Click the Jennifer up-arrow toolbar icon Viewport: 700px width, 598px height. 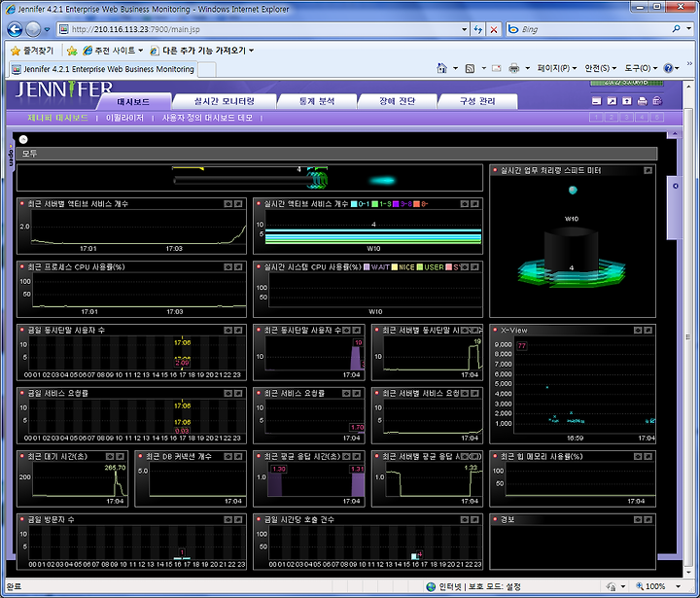pos(627,101)
